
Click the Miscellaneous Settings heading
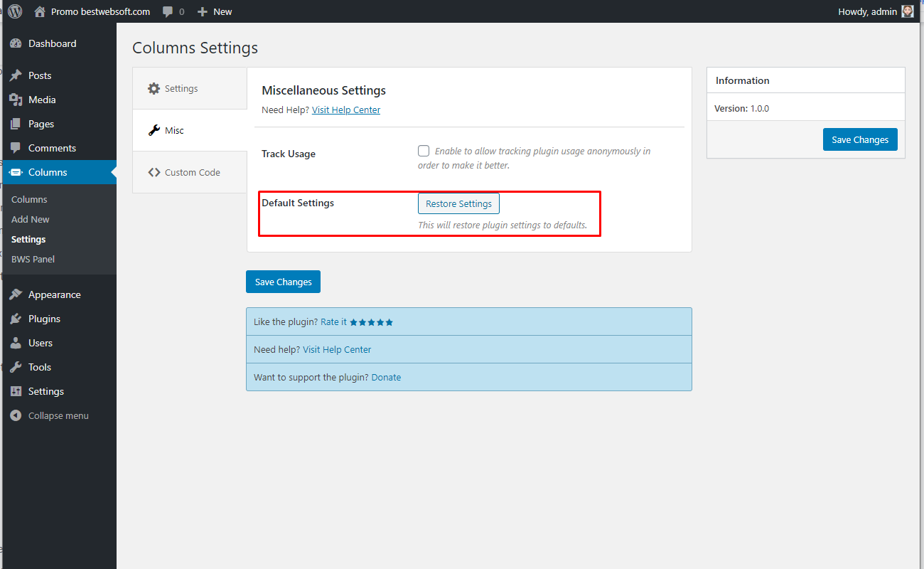coord(323,90)
